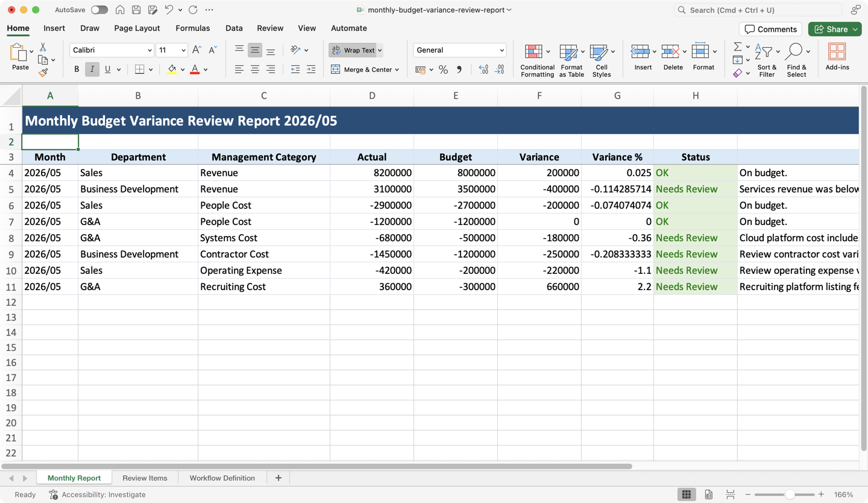Image resolution: width=868 pixels, height=503 pixels.
Task: Undo the last action
Action: point(169,10)
